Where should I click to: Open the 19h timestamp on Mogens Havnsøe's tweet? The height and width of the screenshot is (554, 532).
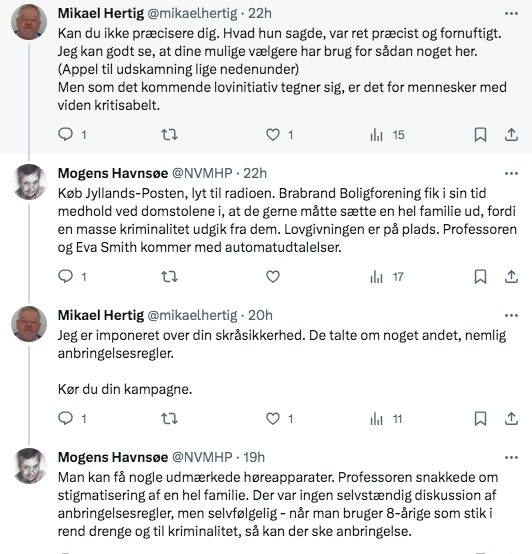pos(254,457)
